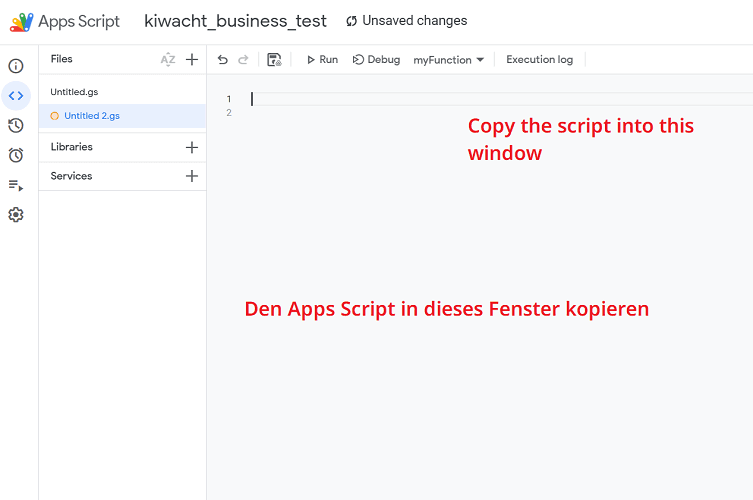This screenshot has width=753, height=500.
Task: Add a service using plus icon
Action: pyautogui.click(x=192, y=176)
